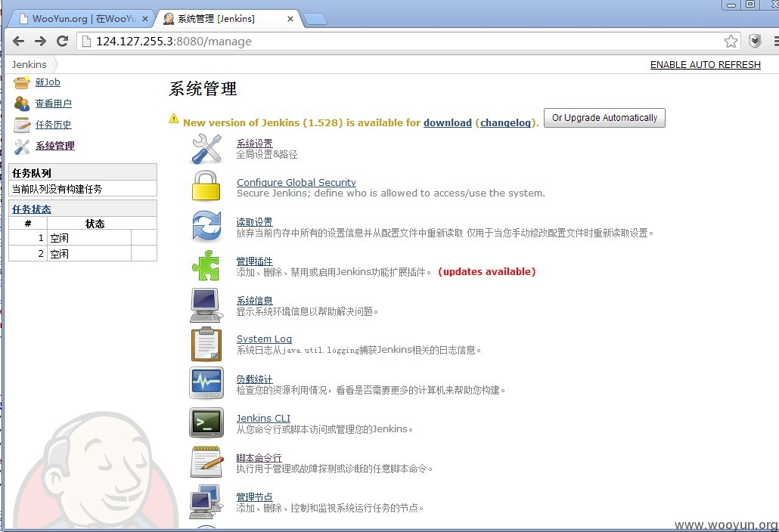Open the 新Job link
The height and width of the screenshot is (532, 779).
click(48, 82)
